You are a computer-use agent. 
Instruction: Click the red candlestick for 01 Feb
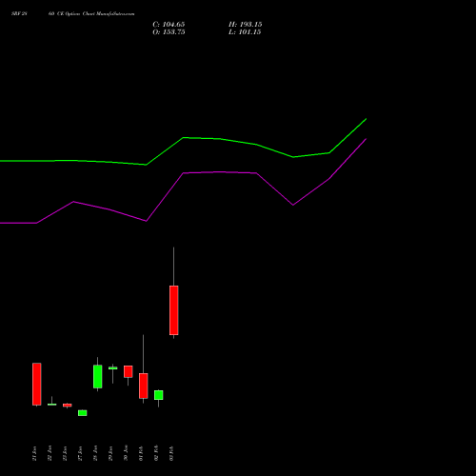click(144, 386)
